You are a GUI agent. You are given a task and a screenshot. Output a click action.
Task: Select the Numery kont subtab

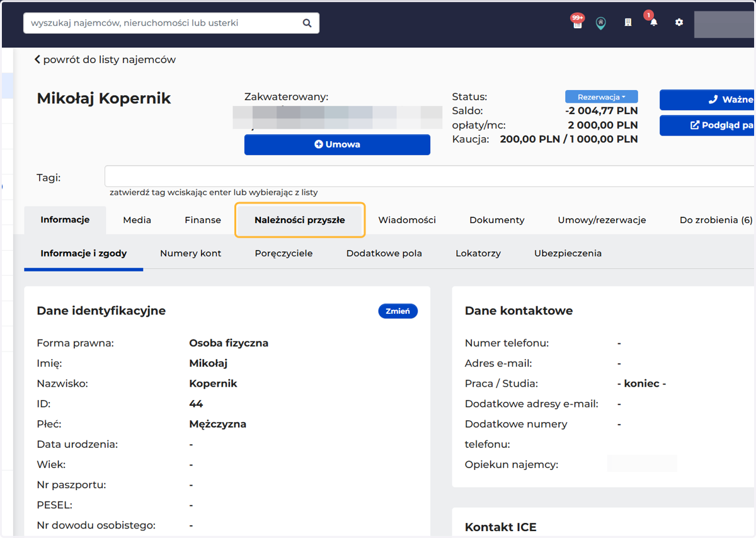point(191,253)
